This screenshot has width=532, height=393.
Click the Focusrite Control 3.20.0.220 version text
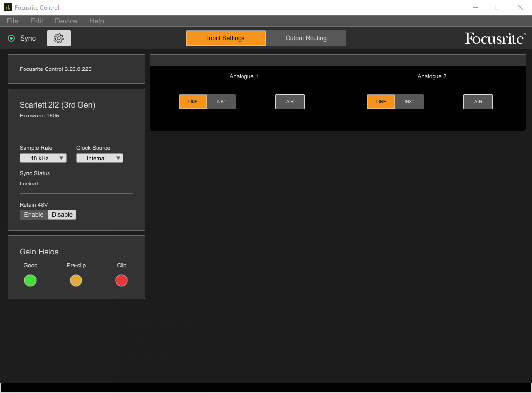click(55, 69)
